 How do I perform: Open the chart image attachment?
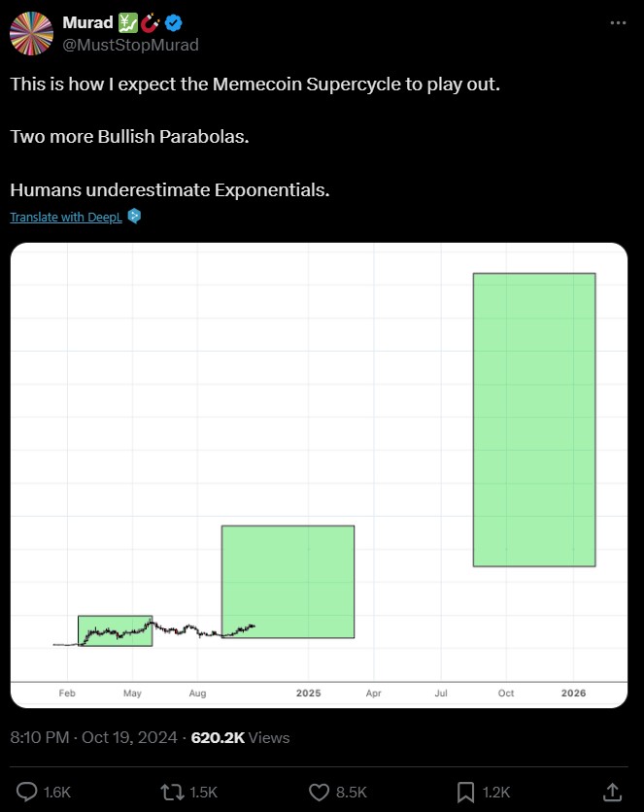coord(319,475)
